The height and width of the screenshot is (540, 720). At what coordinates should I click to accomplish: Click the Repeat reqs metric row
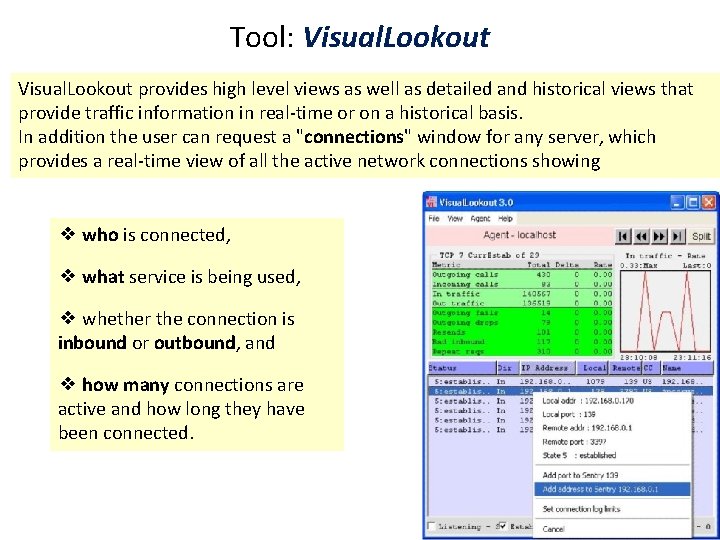tap(522, 352)
